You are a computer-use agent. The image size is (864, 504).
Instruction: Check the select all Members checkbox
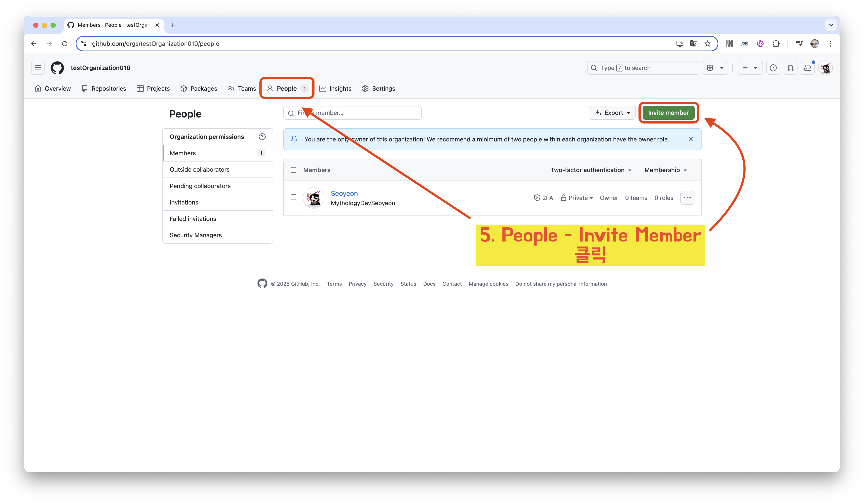pyautogui.click(x=294, y=170)
